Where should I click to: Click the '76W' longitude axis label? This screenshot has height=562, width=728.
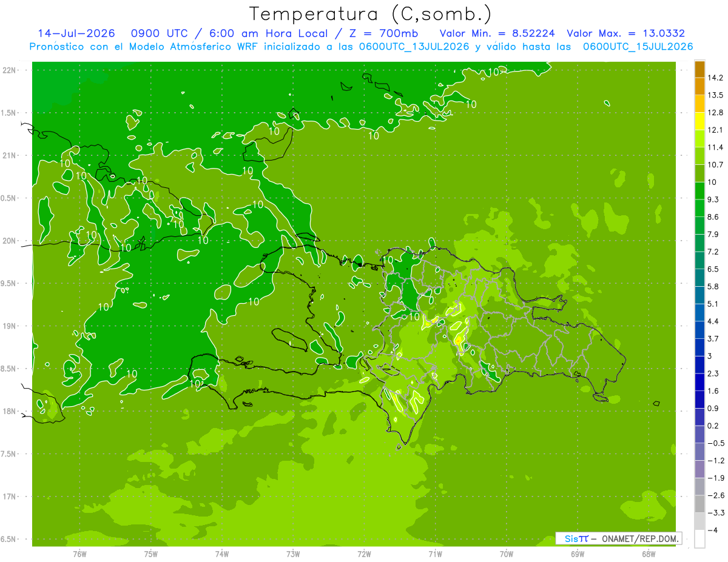click(79, 554)
